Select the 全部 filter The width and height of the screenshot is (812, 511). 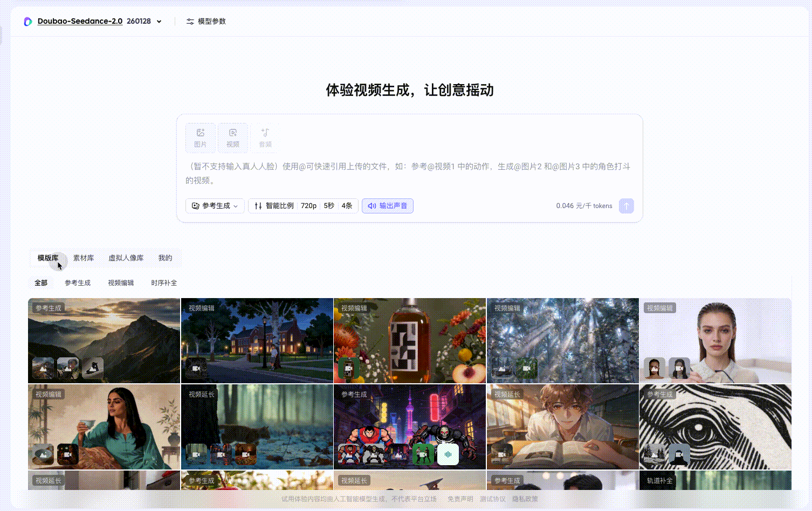coord(41,283)
